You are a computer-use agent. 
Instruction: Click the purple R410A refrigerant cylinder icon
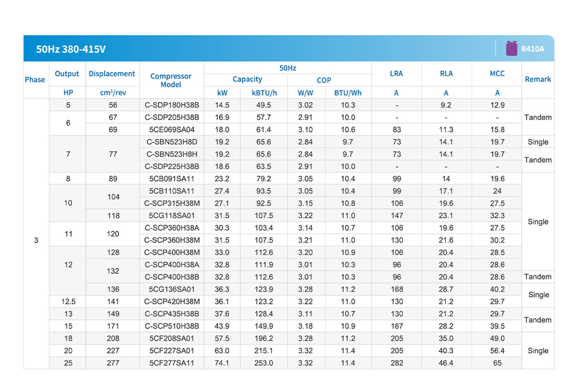coord(512,48)
